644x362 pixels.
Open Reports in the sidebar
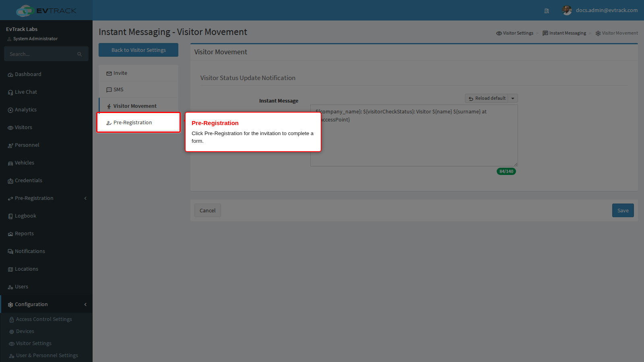click(46, 234)
